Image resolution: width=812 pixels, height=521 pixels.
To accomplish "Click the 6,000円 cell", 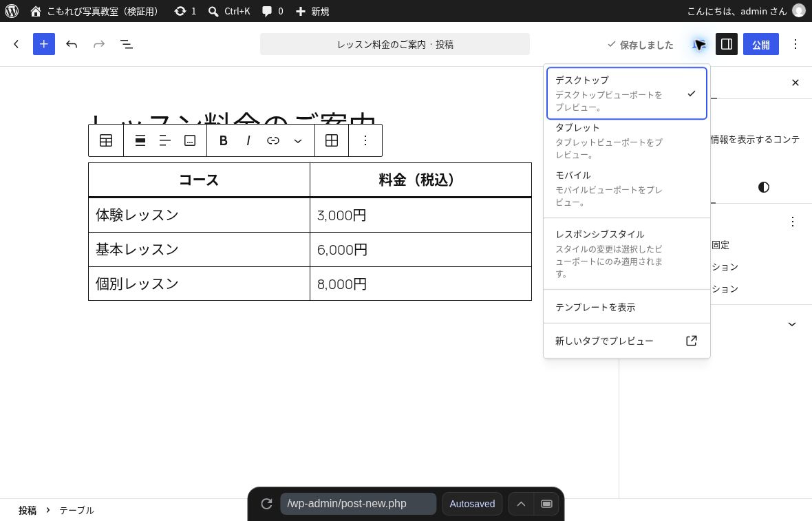I will [x=420, y=250].
